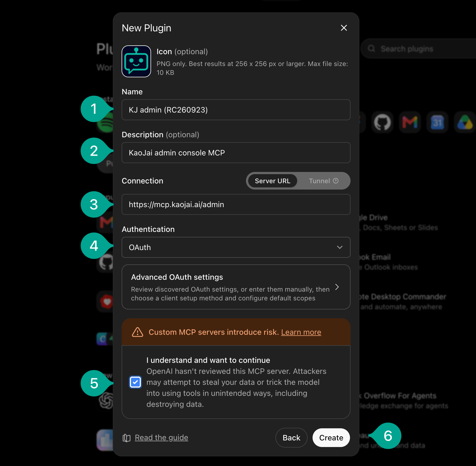Expand Advanced OAuth settings
Image resolution: width=476 pixels, height=466 pixels.
click(236, 287)
